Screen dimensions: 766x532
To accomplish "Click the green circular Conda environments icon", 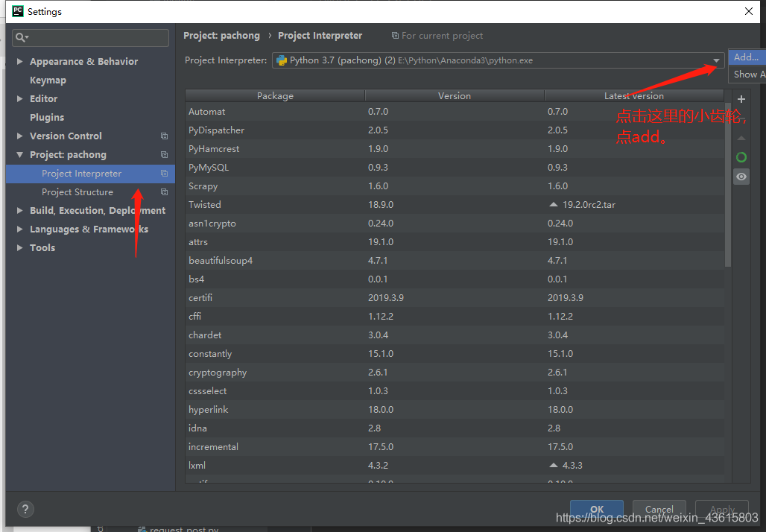I will pos(741,157).
